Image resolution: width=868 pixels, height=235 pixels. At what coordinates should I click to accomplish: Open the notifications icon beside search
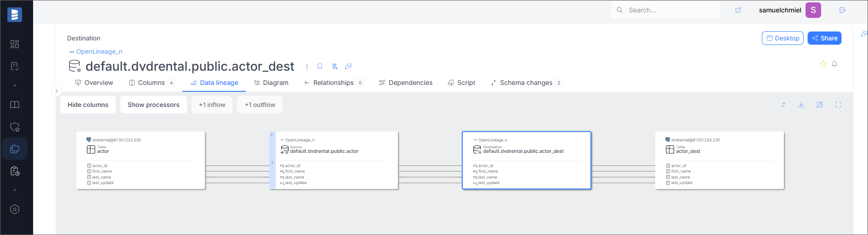[738, 10]
